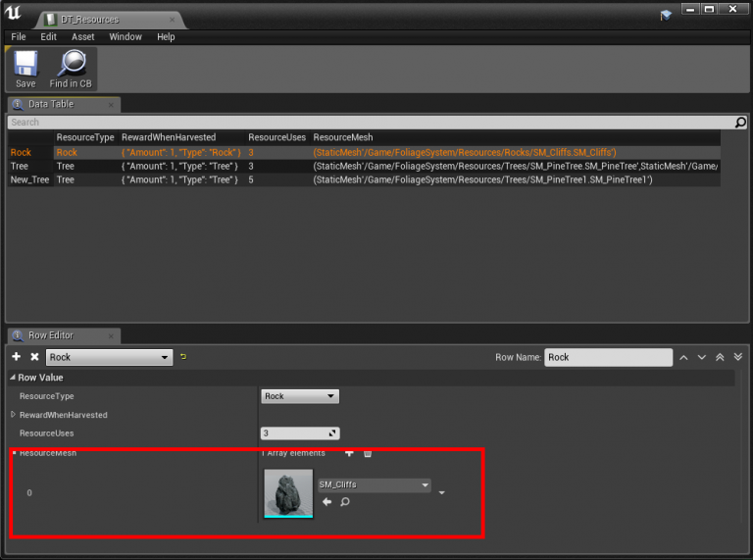Collapse the Row Value section
The height and width of the screenshot is (560, 753).
pyautogui.click(x=13, y=378)
